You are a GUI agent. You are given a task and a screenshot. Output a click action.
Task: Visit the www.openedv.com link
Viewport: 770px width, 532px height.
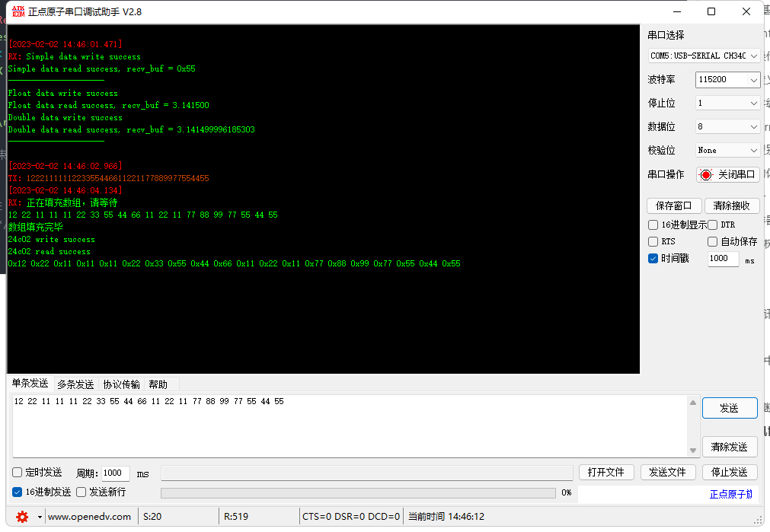(x=90, y=516)
